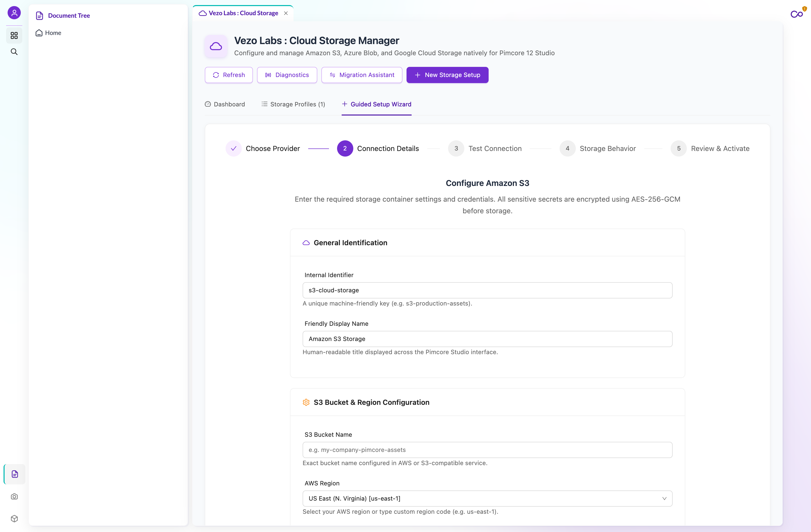Select the Guided Setup Wizard tab
The height and width of the screenshot is (532, 811).
(x=377, y=104)
